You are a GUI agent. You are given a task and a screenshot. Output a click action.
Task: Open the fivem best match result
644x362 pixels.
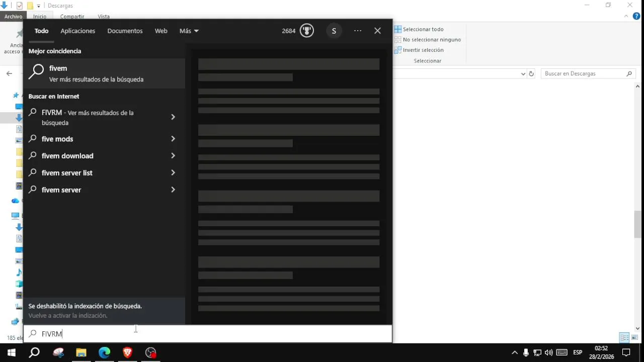tap(104, 73)
